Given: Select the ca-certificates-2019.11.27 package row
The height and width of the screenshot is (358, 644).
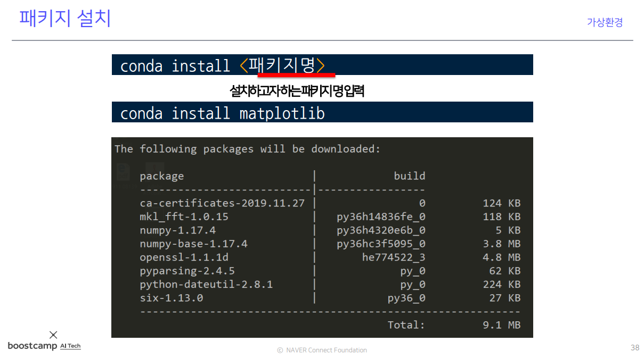Looking at the screenshot, I should point(330,203).
